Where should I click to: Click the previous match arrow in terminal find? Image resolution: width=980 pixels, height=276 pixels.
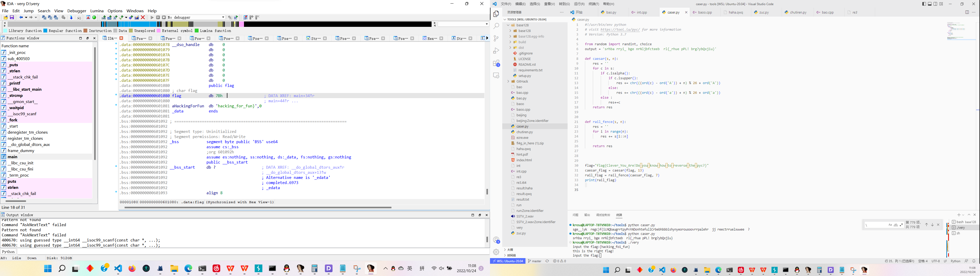[927, 225]
